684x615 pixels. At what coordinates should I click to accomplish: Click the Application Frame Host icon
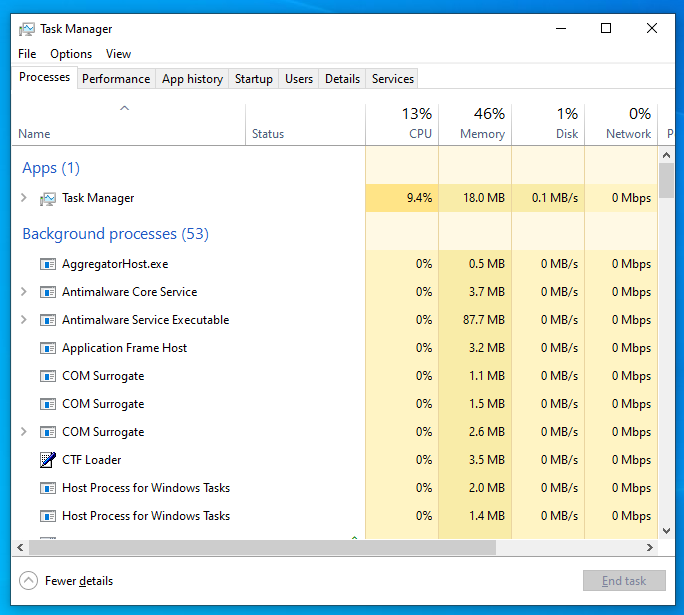48,348
